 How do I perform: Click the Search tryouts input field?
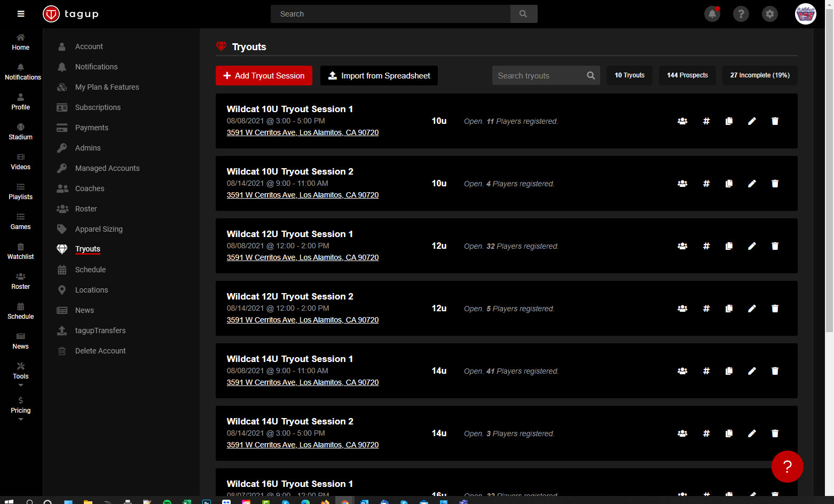[539, 76]
